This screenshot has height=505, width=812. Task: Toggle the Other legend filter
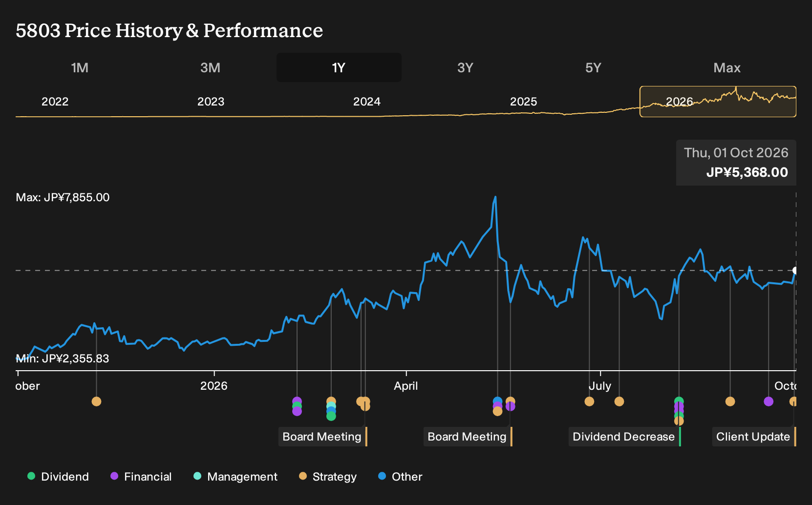click(x=400, y=476)
